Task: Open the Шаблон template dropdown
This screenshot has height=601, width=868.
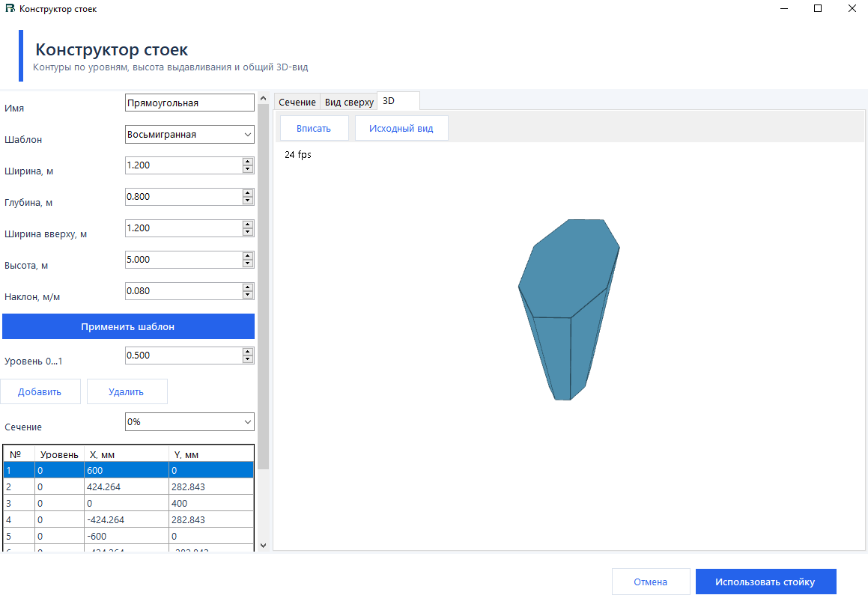Action: coord(189,135)
